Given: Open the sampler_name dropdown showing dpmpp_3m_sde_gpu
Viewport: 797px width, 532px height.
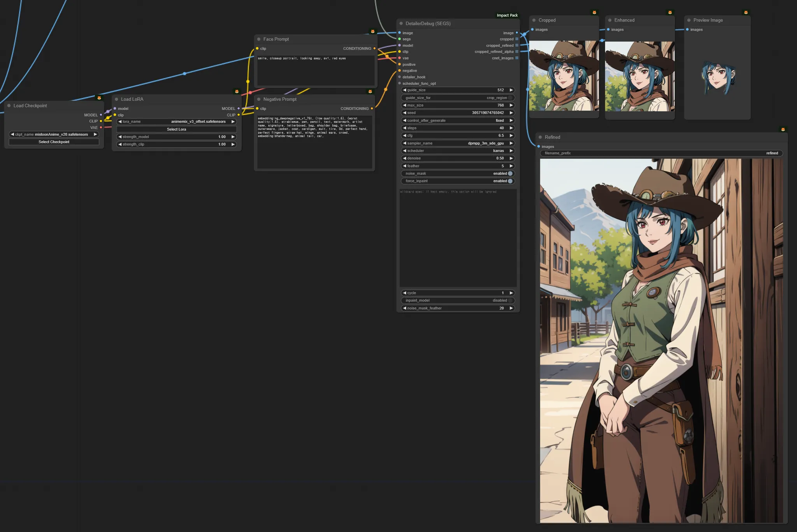Looking at the screenshot, I should pyautogui.click(x=458, y=143).
